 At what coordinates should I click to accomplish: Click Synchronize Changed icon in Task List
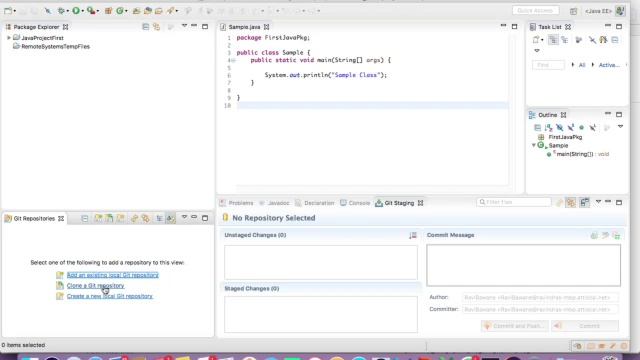click(603, 40)
